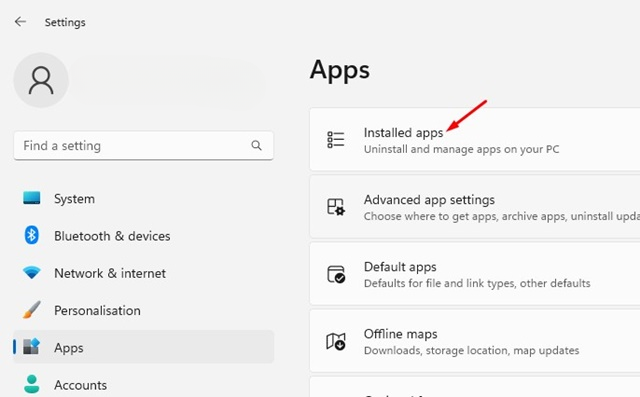Click the Offline maps icon
Image resolution: width=640 pixels, height=397 pixels.
[336, 341]
